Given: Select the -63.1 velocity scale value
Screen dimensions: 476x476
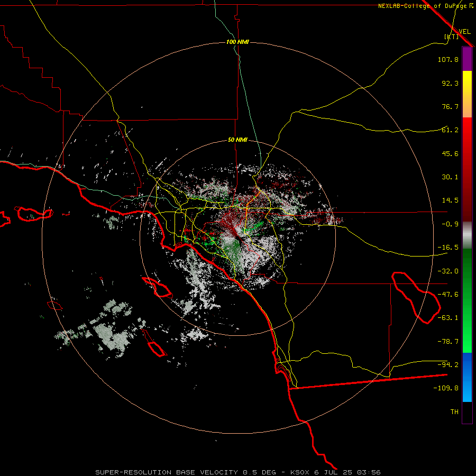Looking at the screenshot, I should click(448, 318).
